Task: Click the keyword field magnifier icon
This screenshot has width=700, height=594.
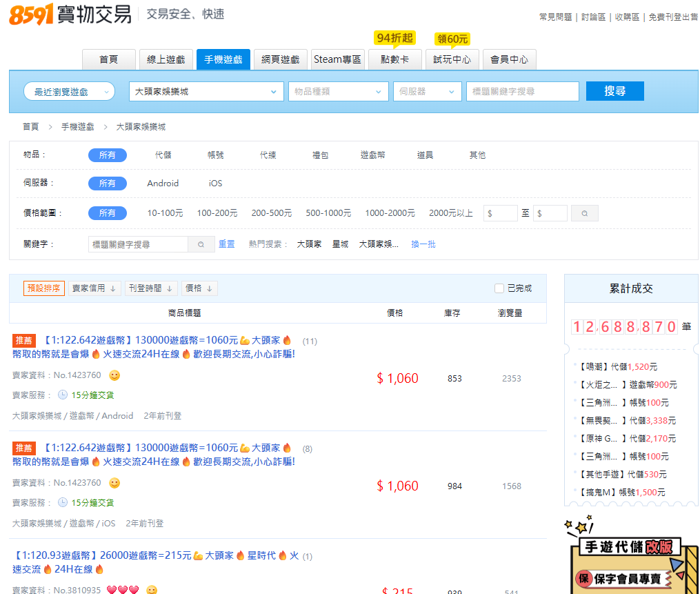Action: pos(201,244)
